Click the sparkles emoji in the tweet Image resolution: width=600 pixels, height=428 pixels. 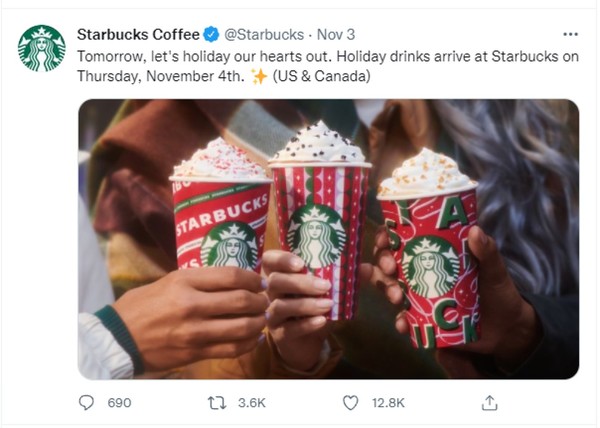pos(259,76)
